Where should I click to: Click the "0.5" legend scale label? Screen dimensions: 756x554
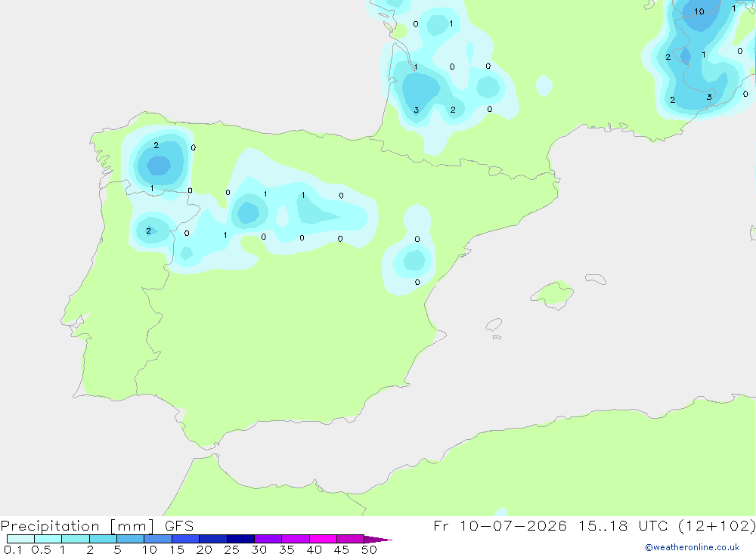pyautogui.click(x=41, y=549)
